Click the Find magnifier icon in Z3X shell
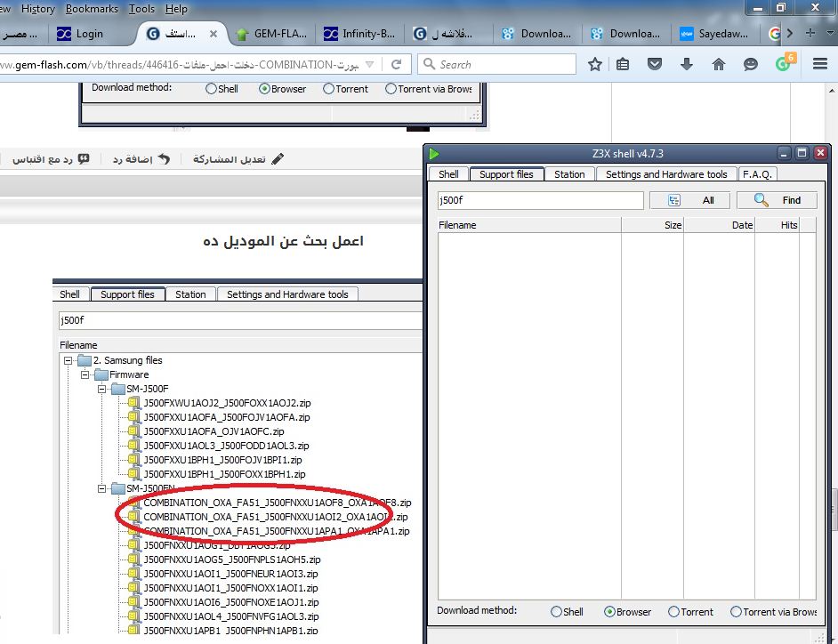838x644 pixels. click(761, 200)
